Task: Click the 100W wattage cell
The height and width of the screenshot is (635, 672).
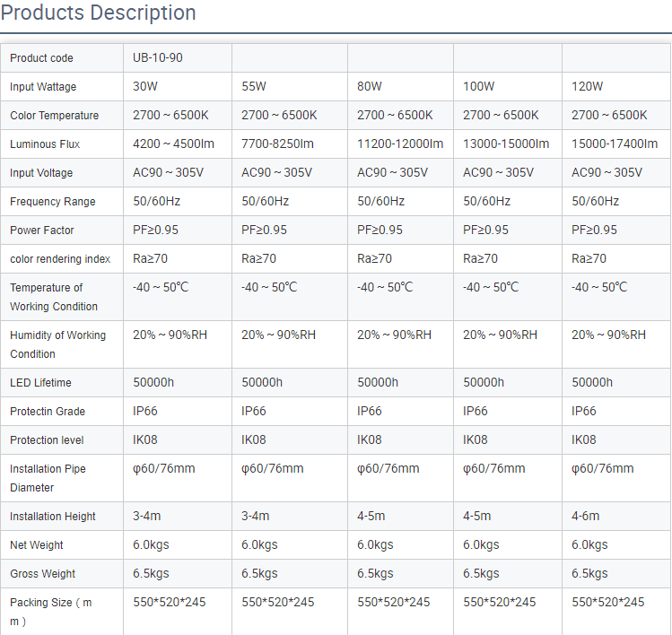Action: click(x=478, y=87)
